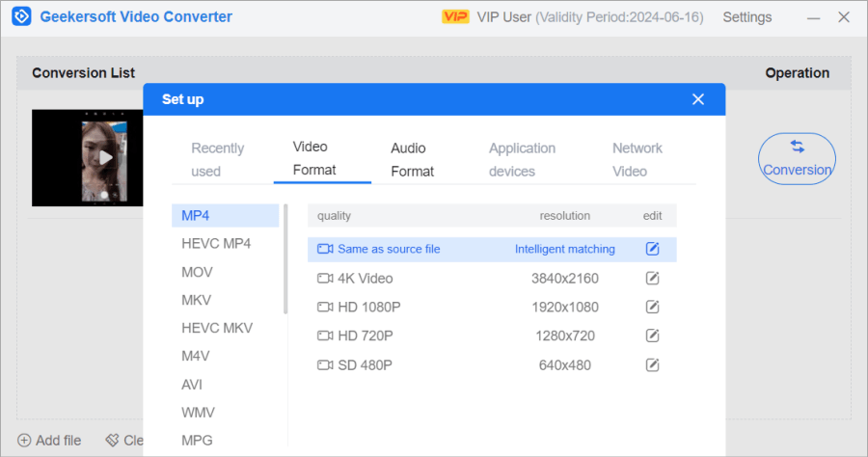Choose HD 720P quality row
This screenshot has width=868, height=457.
492,336
